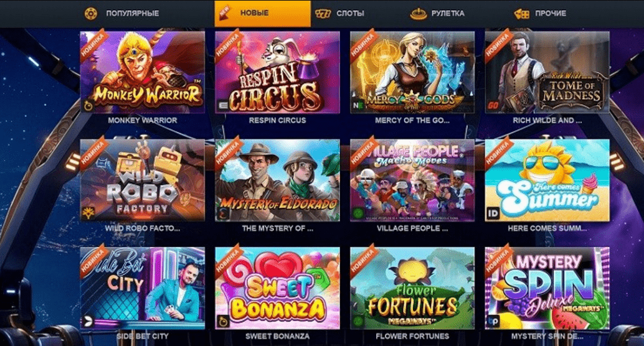Click the Flower Fortunes title link
The image size is (644, 346).
[x=412, y=336]
